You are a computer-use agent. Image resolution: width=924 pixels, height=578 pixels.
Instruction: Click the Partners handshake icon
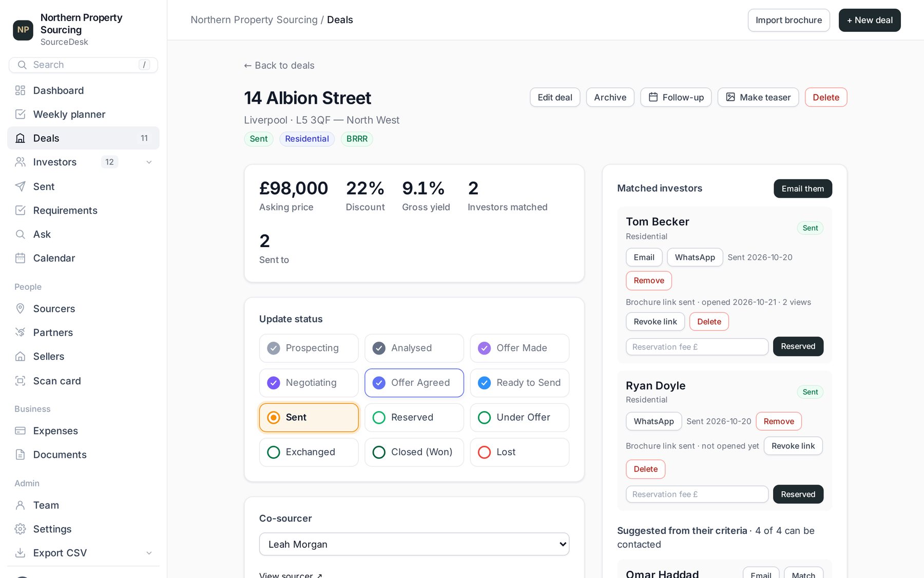point(21,332)
